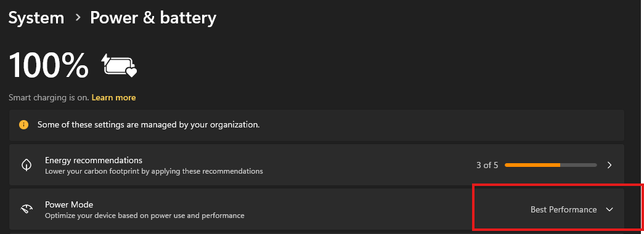Click the breadcrumb separator arrow after System
This screenshot has height=234, width=644.
(x=77, y=18)
